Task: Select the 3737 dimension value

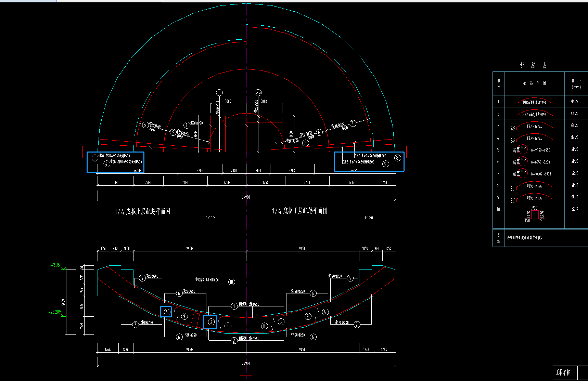Action: pos(351,183)
